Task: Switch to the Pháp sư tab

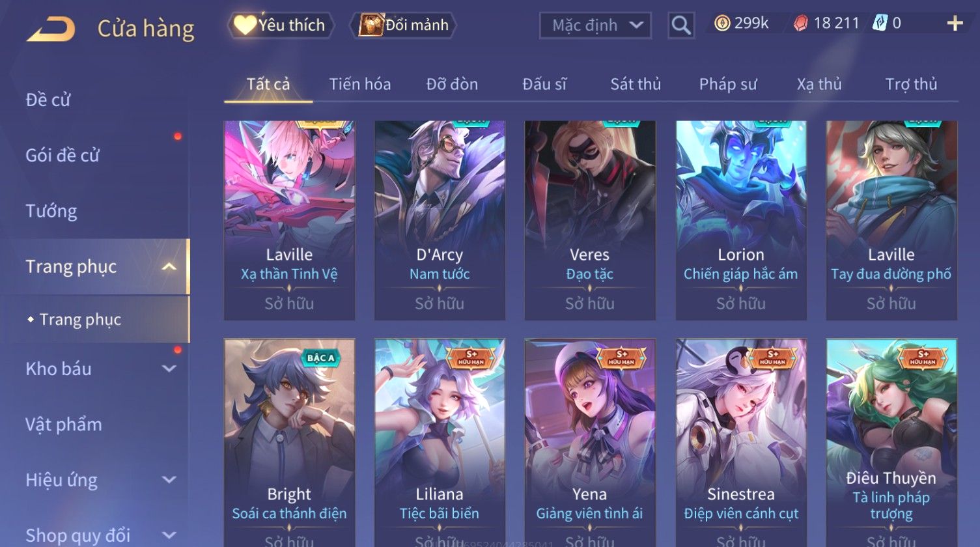Action: point(728,84)
